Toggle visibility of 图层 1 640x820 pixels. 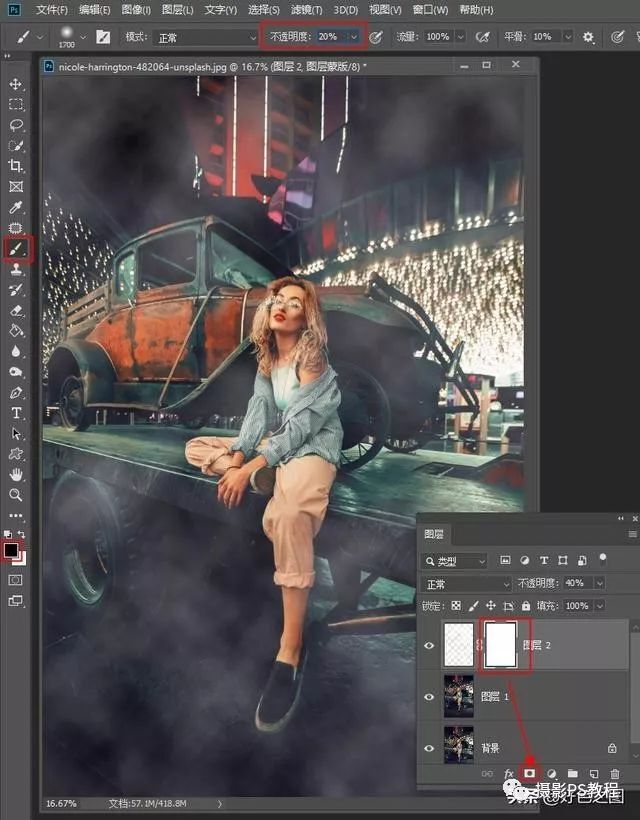[429, 696]
